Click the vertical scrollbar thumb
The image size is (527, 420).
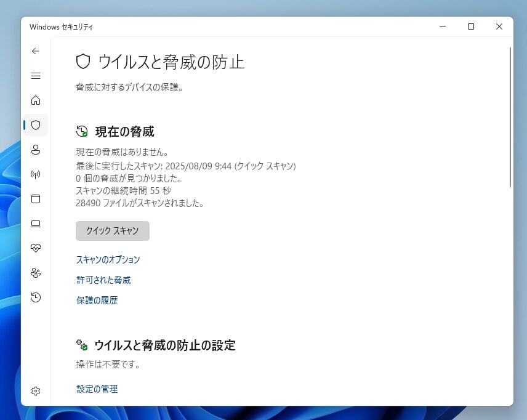point(510,117)
